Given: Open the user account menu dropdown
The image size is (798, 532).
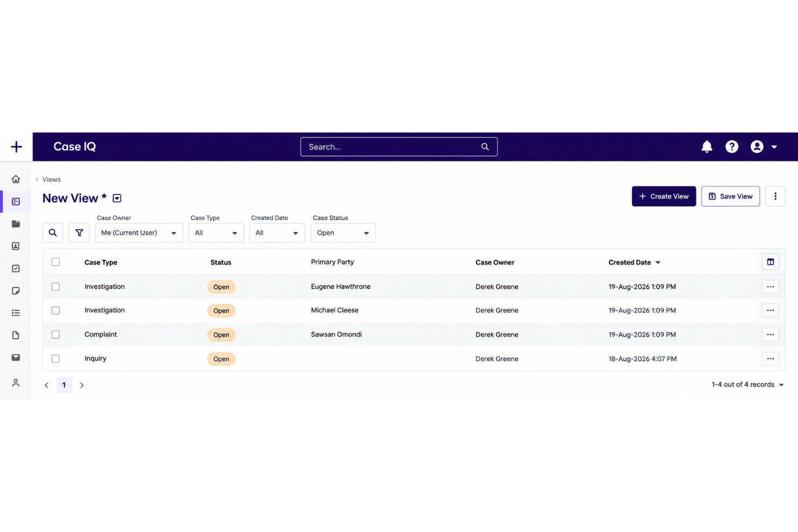Looking at the screenshot, I should click(x=764, y=147).
